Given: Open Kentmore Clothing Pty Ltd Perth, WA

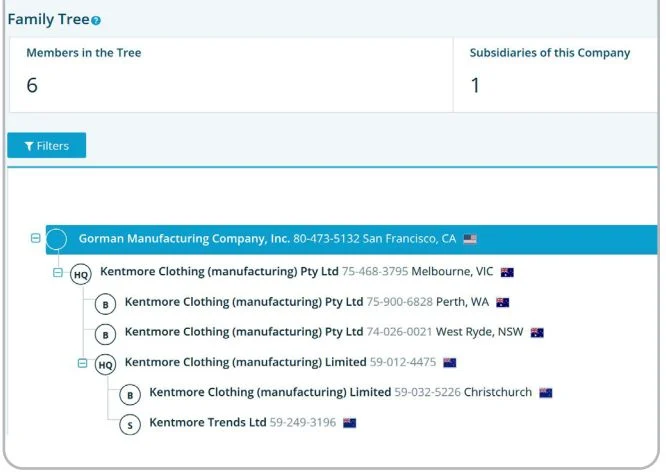Looking at the screenshot, I should 244,302.
